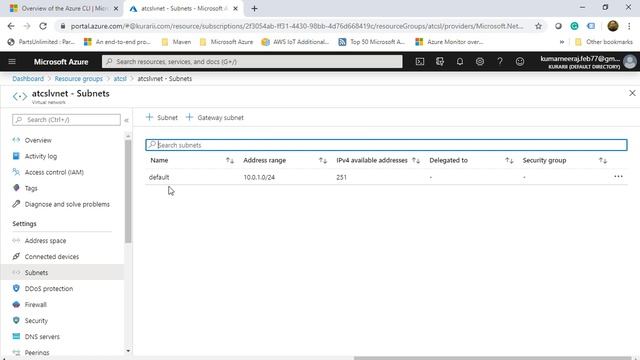Focus the Search subnets field
Viewport: 640px width, 360px height.
click(x=386, y=145)
